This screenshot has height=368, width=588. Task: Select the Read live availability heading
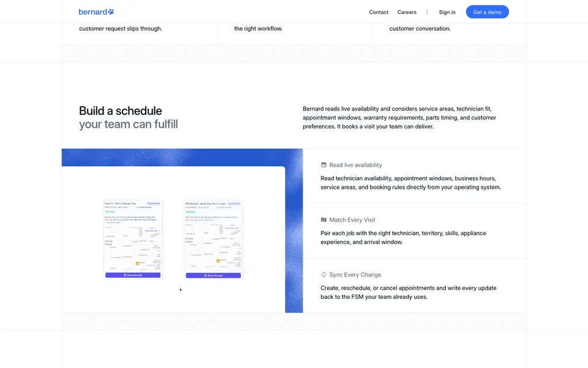[x=355, y=165]
